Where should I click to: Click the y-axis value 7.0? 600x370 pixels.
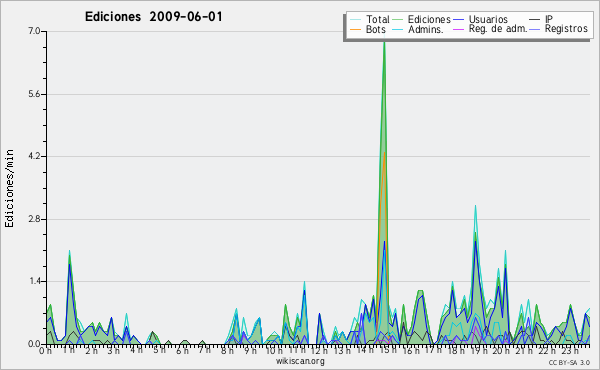[34, 31]
